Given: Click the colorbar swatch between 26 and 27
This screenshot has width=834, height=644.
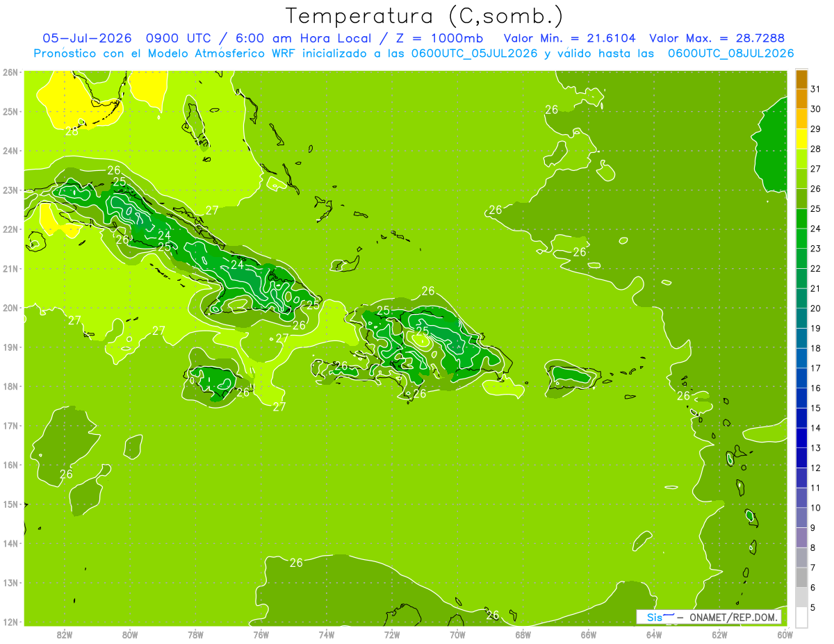Looking at the screenshot, I should (x=801, y=179).
